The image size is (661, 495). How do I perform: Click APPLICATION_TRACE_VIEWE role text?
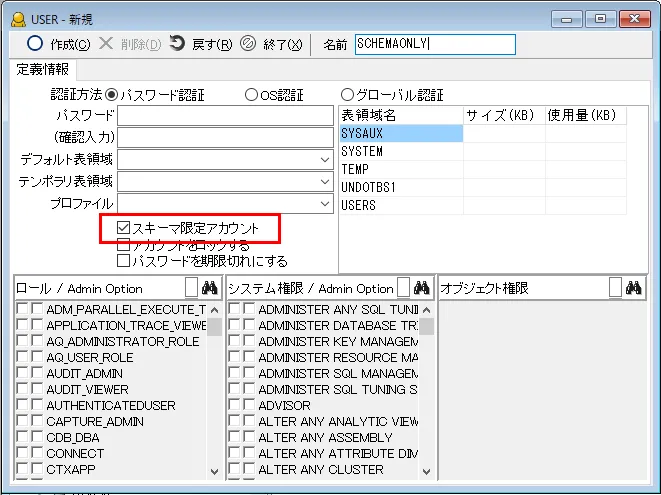[126, 326]
